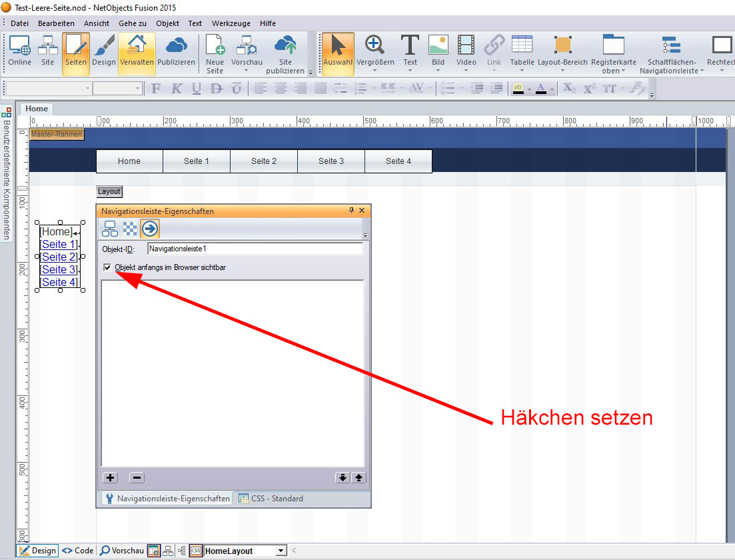Toggle bold text formatting
The image size is (735, 560).
click(156, 89)
